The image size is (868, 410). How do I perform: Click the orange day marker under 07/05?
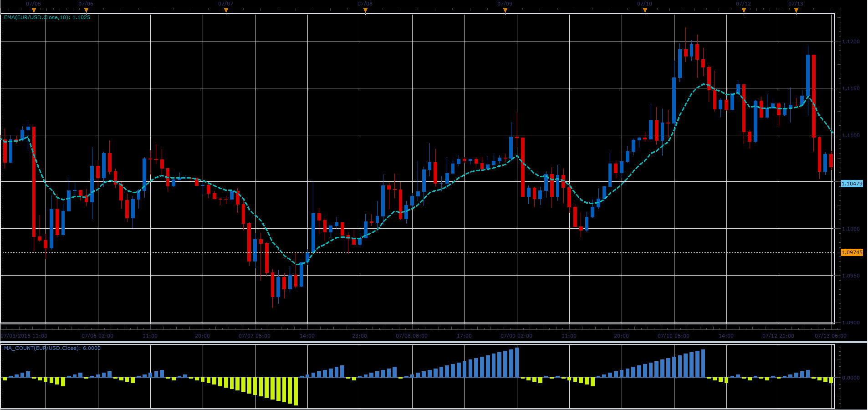(34, 10)
